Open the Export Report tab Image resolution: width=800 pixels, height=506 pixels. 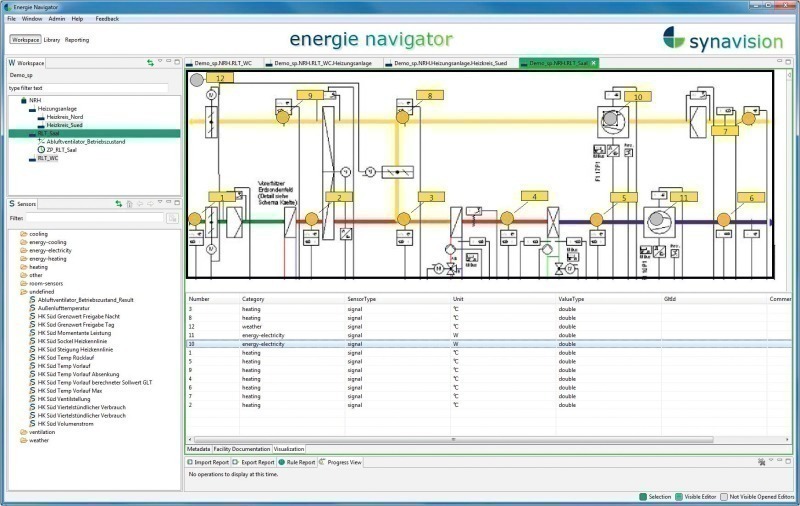click(254, 462)
